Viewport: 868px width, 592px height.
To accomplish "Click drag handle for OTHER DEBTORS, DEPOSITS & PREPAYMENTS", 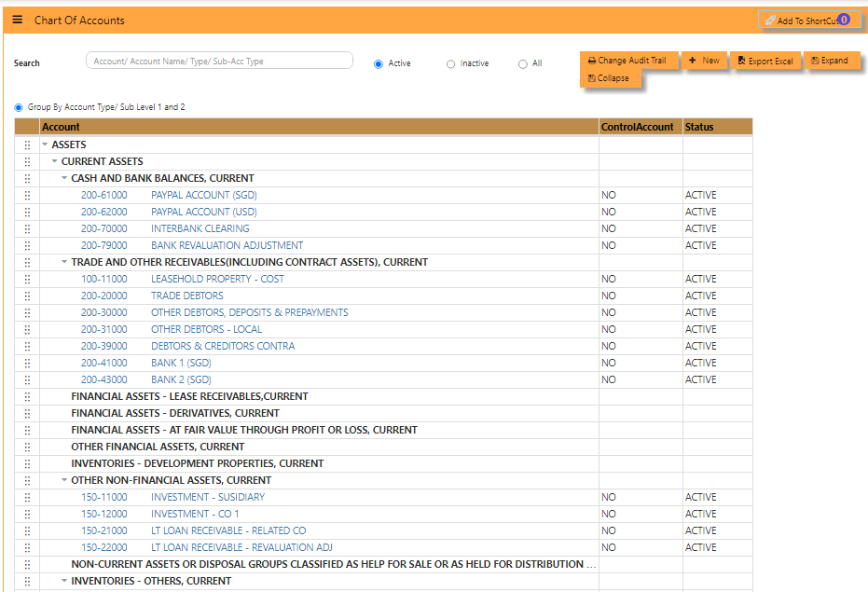I will tap(27, 312).
